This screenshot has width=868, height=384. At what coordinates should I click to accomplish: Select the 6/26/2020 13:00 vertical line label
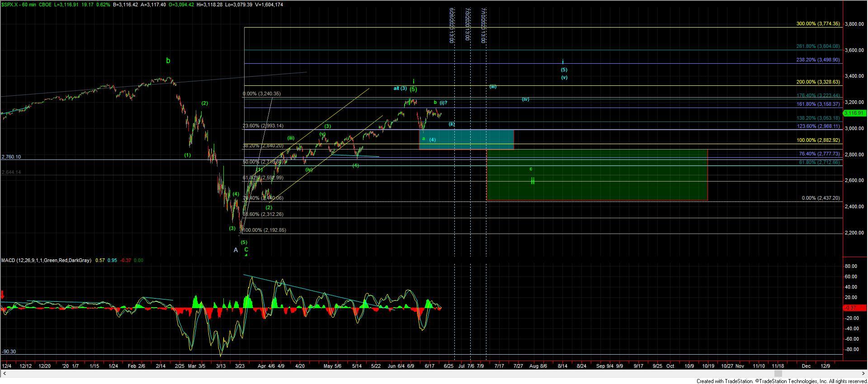[451, 25]
